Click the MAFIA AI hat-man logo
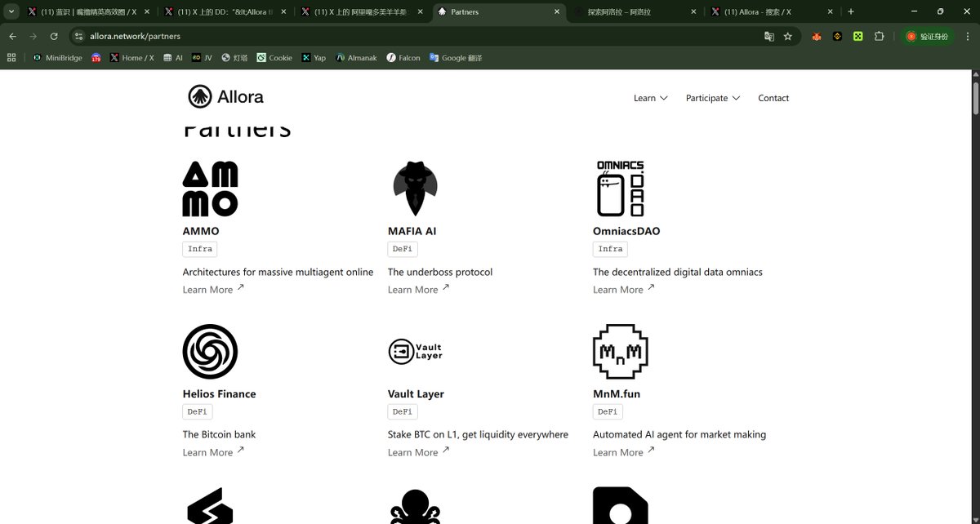This screenshot has width=980, height=524. 415,189
